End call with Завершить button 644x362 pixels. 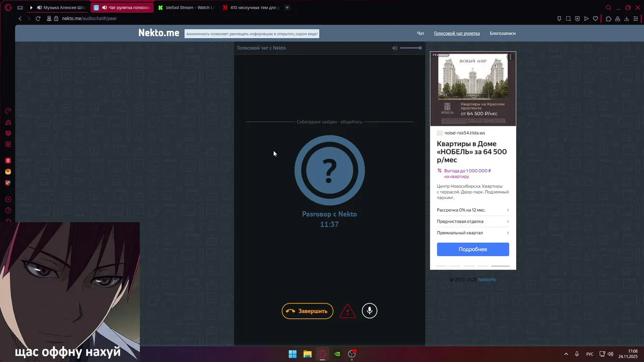coord(307,311)
